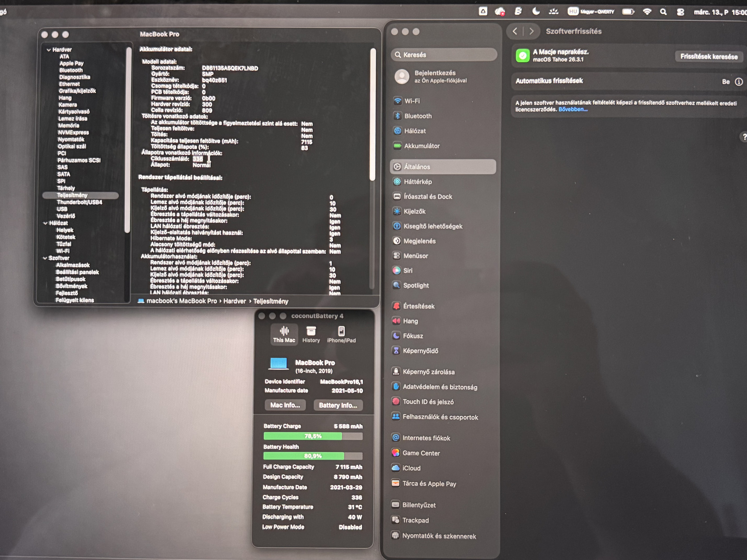
Task: Select Általános in the settings sidebar
Action: tap(443, 167)
